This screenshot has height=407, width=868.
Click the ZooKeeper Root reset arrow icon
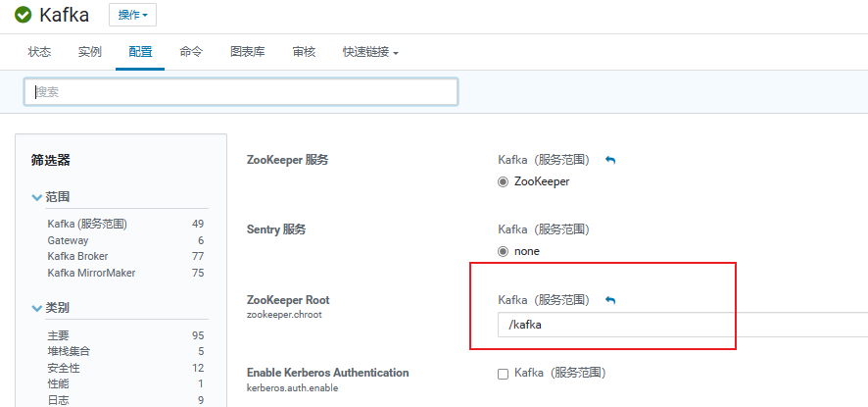pyautogui.click(x=610, y=300)
